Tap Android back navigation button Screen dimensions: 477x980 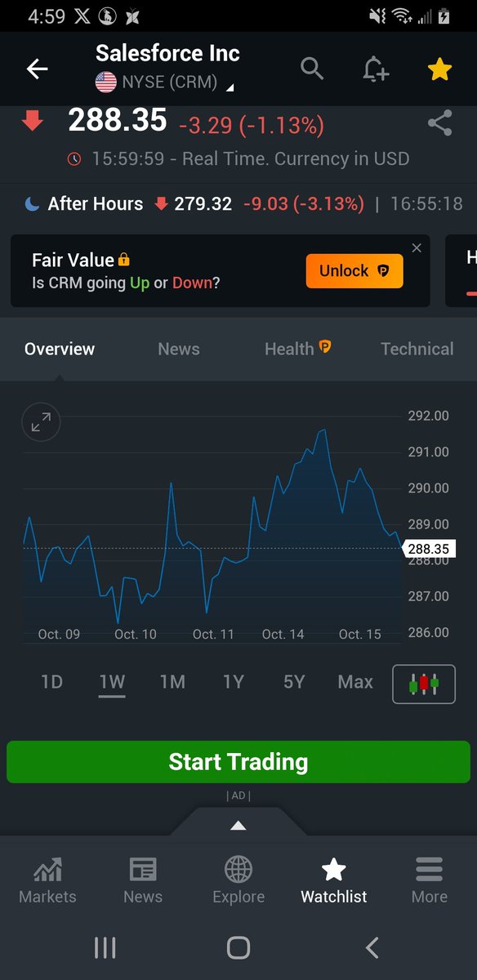click(x=372, y=947)
